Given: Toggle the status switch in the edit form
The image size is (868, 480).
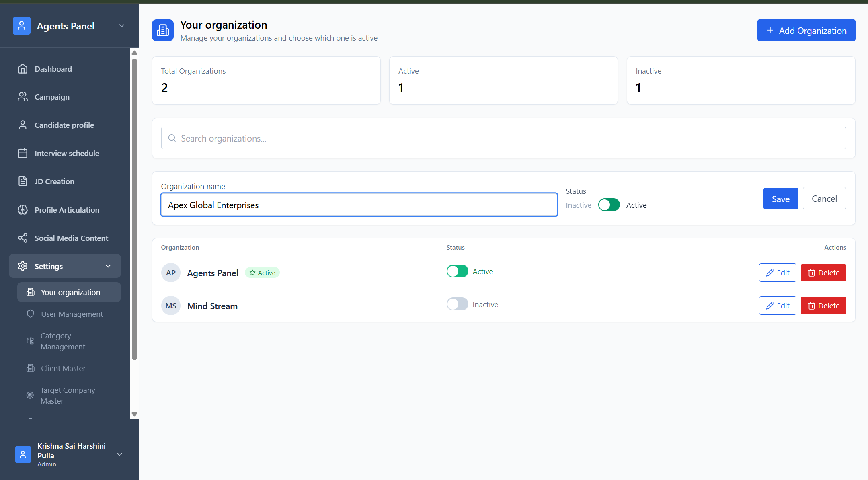Looking at the screenshot, I should [609, 205].
